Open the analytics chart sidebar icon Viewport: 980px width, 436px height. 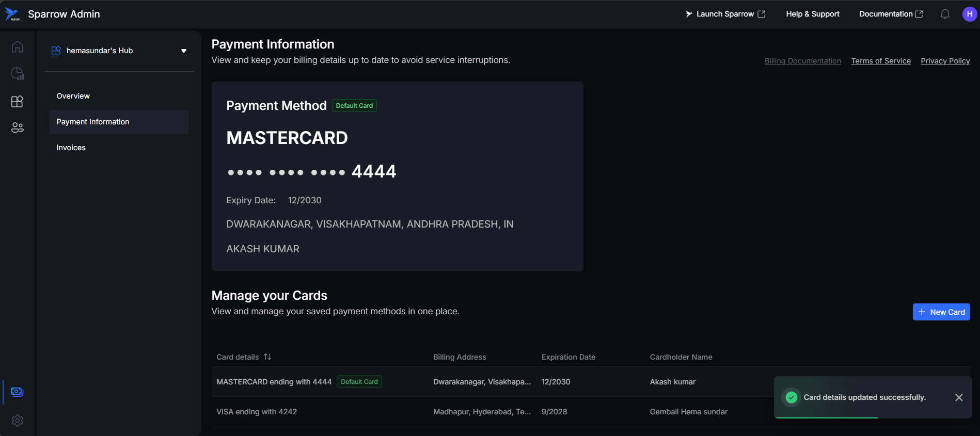tap(17, 74)
